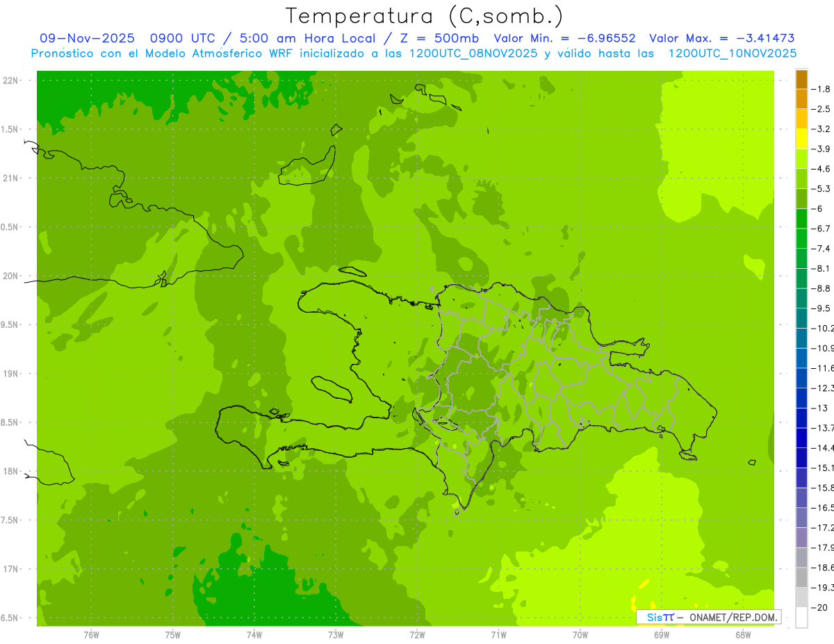Click the swatch between -7.4 and -8.1
Viewport: 834px width, 644px height.
pos(801,258)
